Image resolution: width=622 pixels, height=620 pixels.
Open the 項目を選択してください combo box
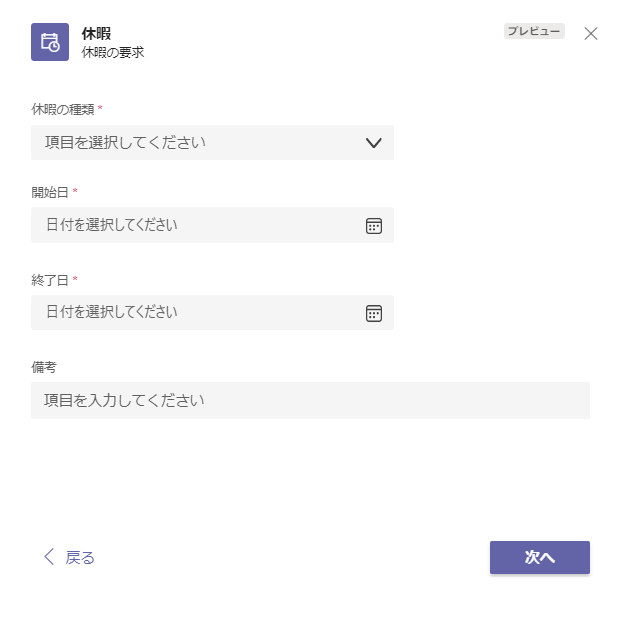[200, 143]
